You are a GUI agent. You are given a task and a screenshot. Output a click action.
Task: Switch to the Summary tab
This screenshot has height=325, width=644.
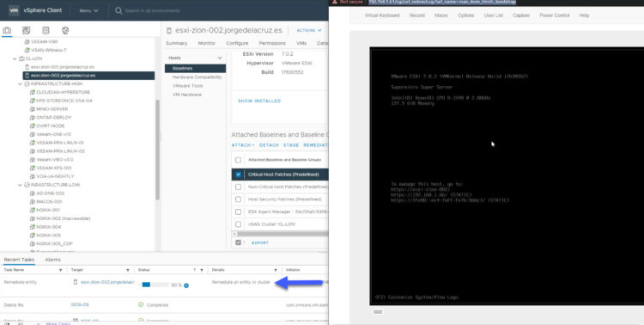point(176,43)
